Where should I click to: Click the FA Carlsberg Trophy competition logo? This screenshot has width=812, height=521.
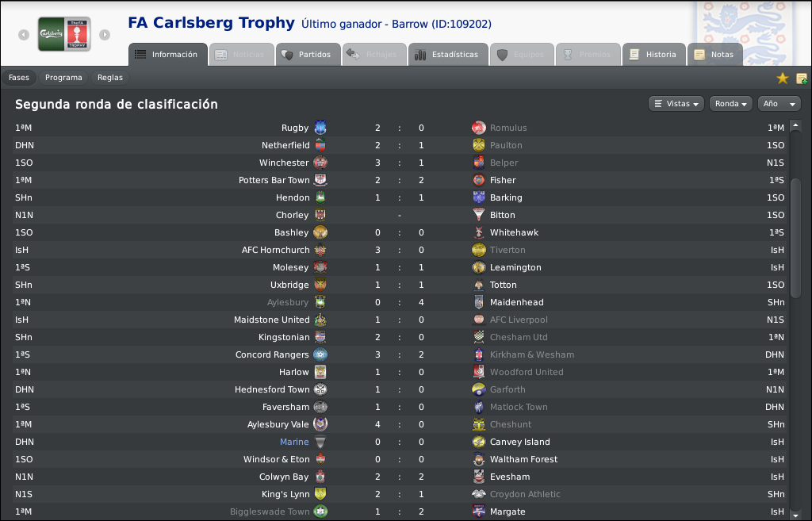[64, 34]
